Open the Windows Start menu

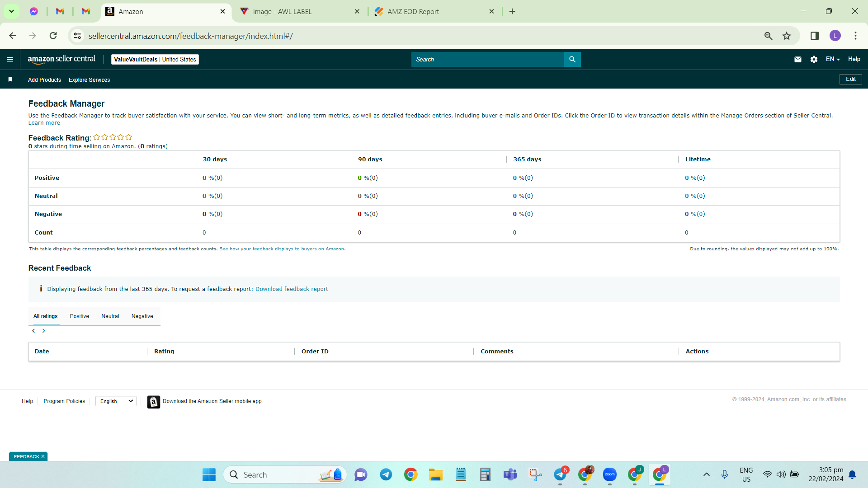click(x=209, y=474)
